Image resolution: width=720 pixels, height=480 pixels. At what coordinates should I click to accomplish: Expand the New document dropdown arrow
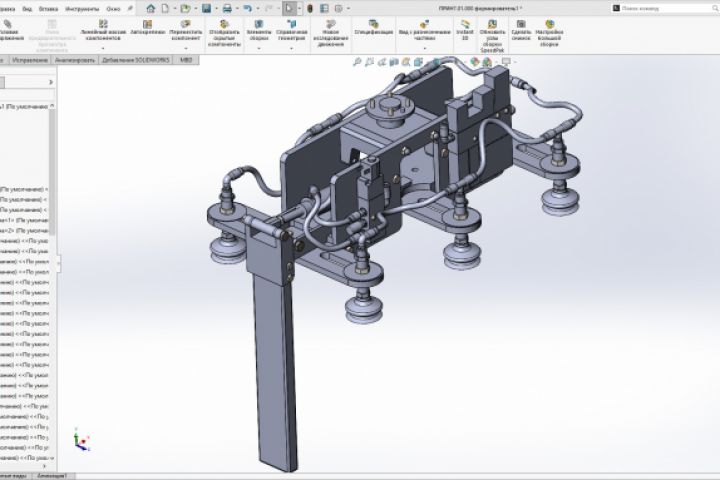pyautogui.click(x=174, y=8)
